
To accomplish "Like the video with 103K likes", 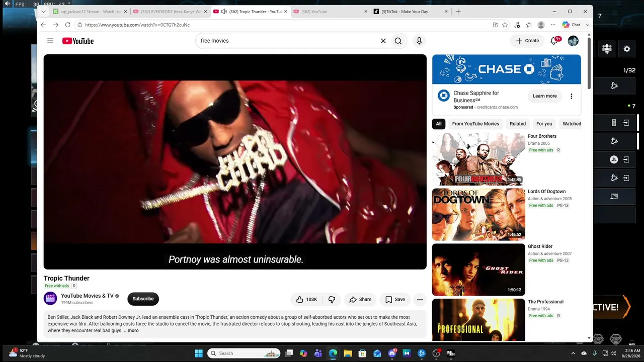I will click(x=306, y=299).
